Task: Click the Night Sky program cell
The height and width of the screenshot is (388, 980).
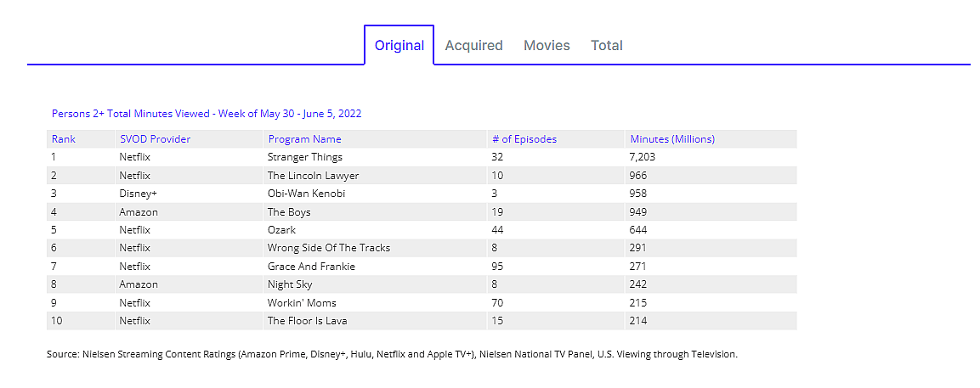Action: coord(291,284)
